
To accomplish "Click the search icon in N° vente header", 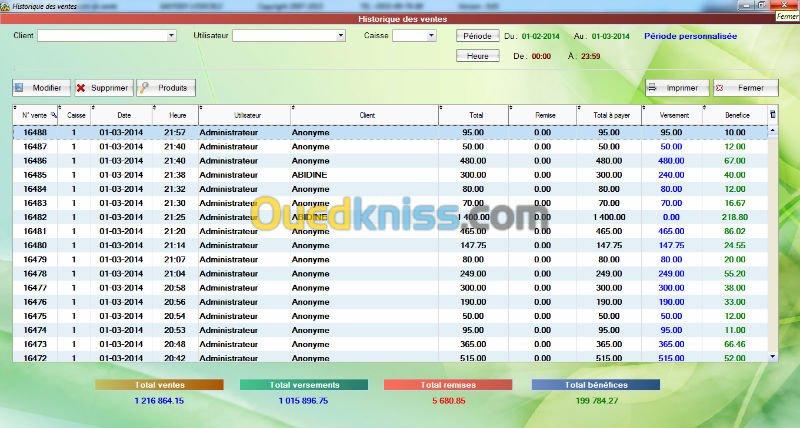I will [x=54, y=115].
